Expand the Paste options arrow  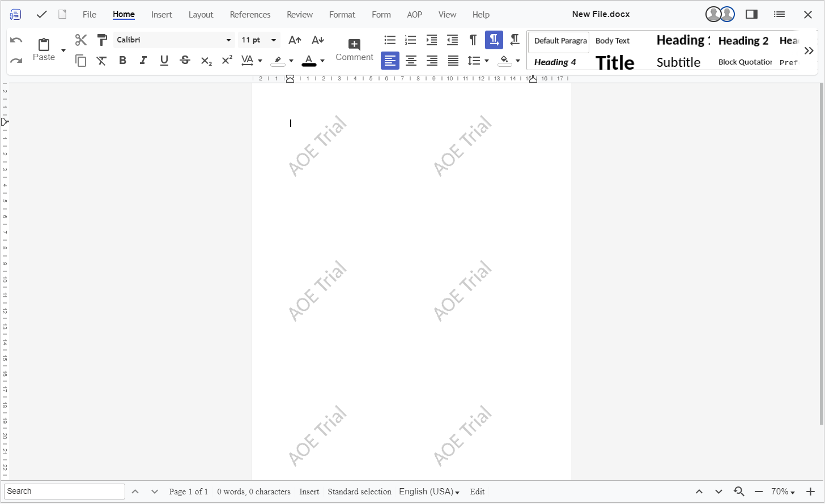click(x=63, y=50)
